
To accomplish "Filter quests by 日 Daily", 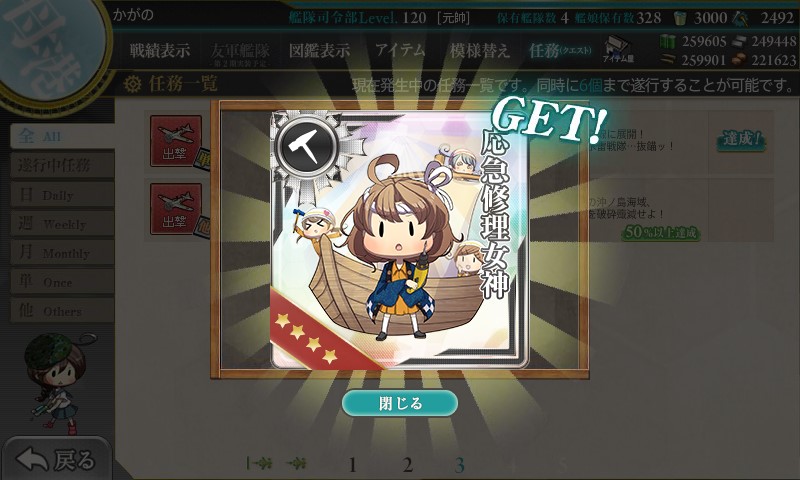I will coord(62,194).
